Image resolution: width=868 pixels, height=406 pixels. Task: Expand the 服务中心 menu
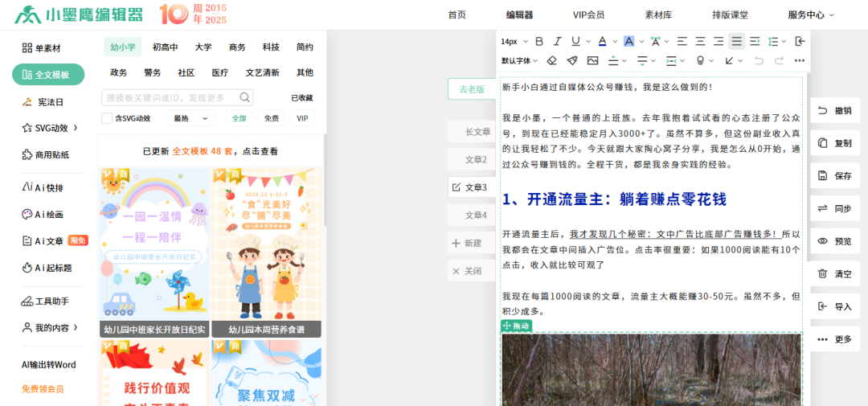point(811,15)
